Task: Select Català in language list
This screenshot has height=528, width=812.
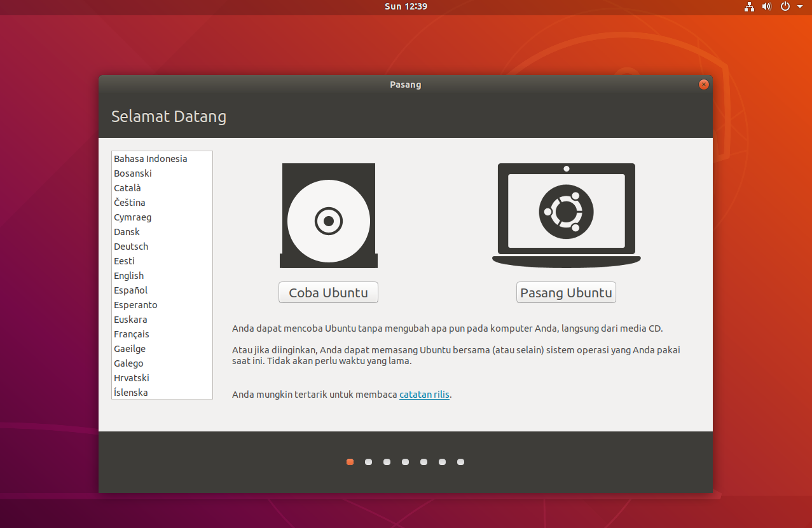Action: [162, 188]
